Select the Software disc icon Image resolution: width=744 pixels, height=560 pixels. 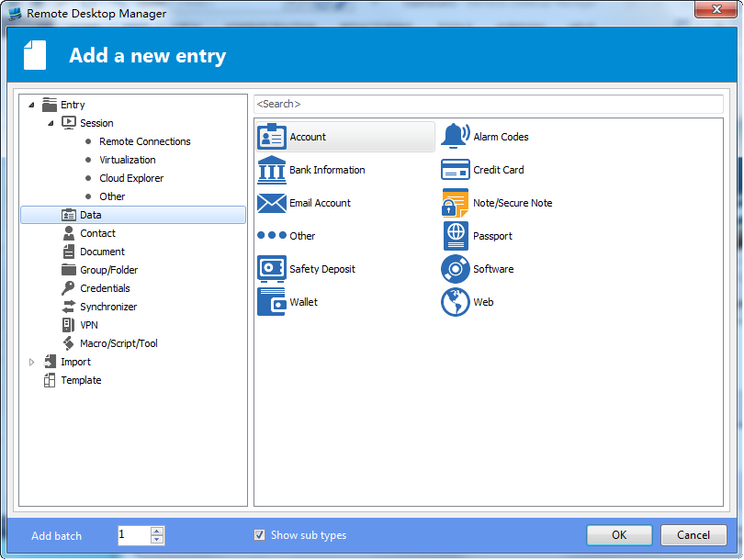[456, 269]
